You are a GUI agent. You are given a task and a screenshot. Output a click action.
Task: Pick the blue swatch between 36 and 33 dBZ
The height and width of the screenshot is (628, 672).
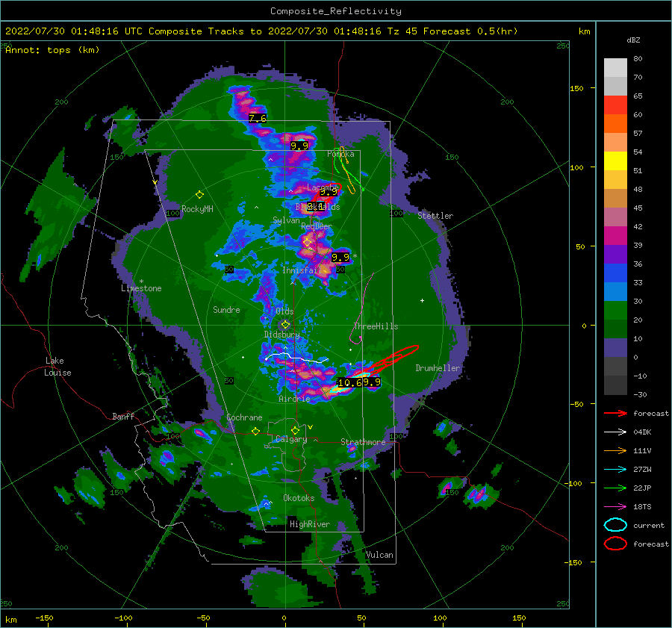coord(615,273)
